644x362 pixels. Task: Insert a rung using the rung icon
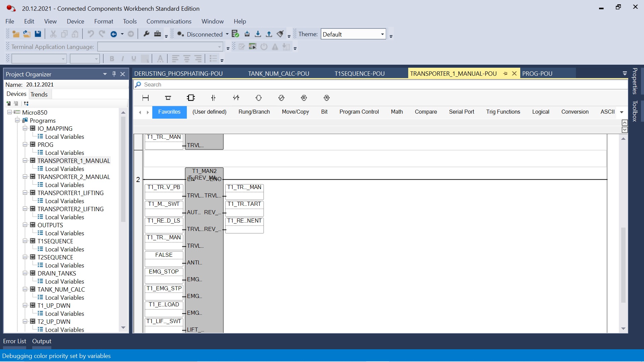click(146, 98)
